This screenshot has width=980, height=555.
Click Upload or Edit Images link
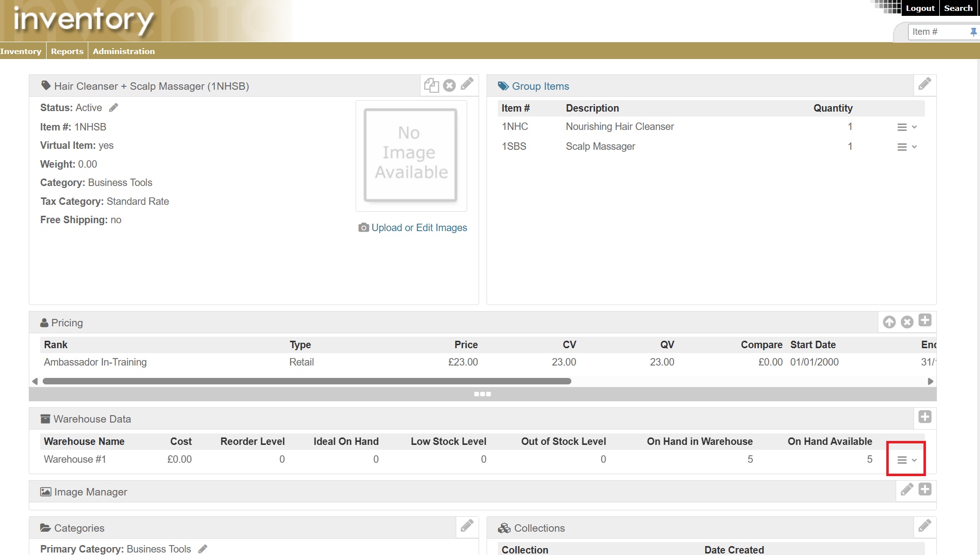point(419,228)
